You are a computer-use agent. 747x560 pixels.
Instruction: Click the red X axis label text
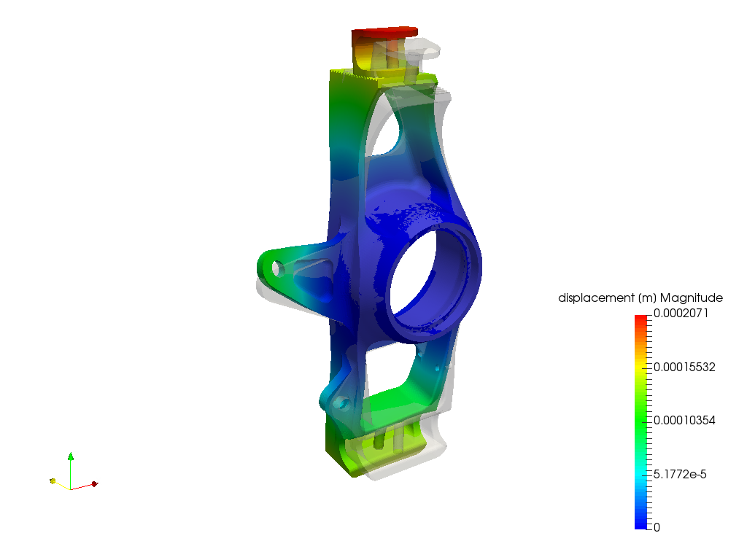pyautogui.click(x=97, y=480)
